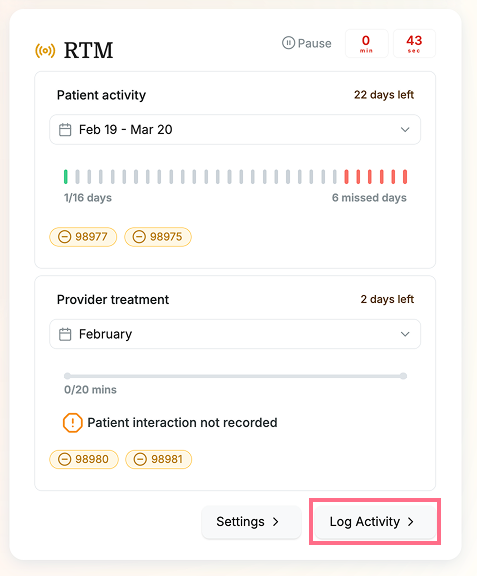Click the orange warning icon for patient interaction
The image size is (477, 576).
click(72, 423)
